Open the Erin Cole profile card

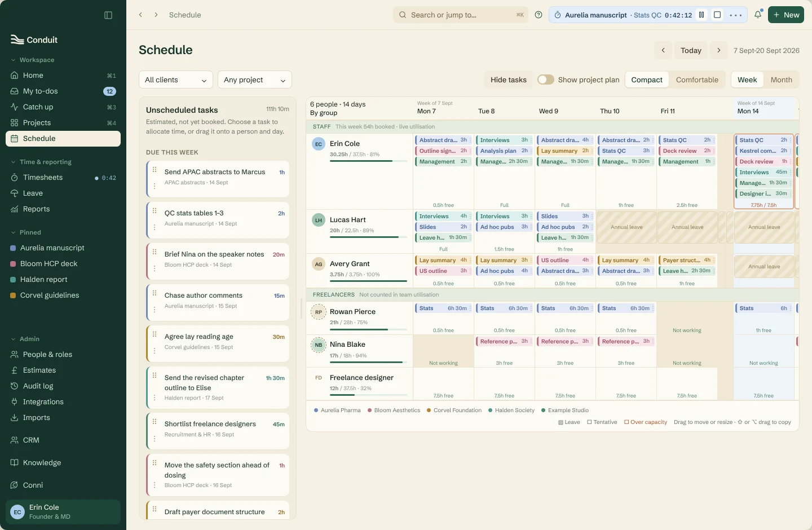click(63, 512)
